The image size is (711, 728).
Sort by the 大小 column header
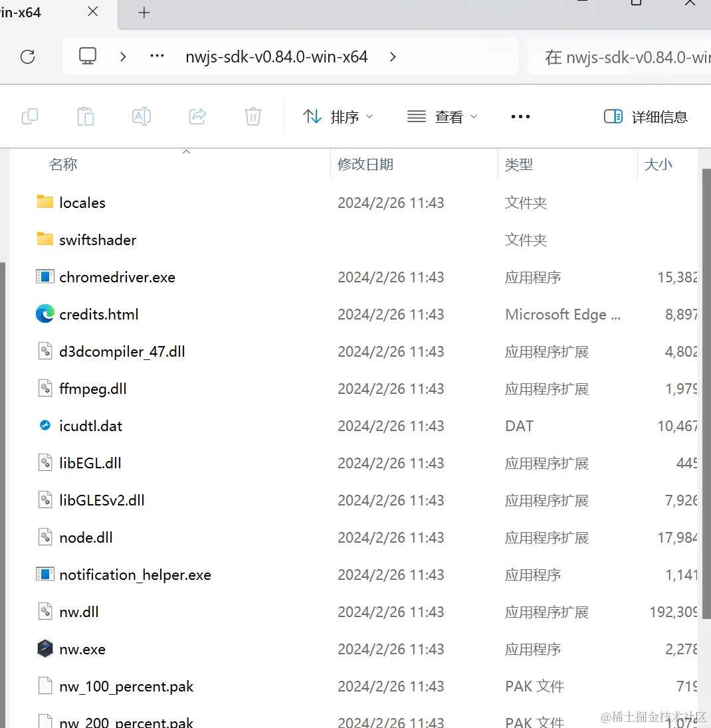coord(658,164)
